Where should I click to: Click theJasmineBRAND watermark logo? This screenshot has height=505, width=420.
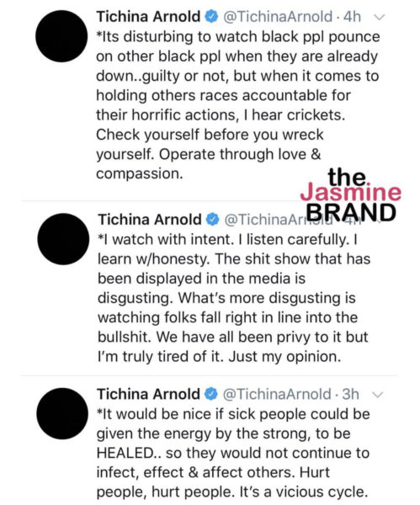click(x=351, y=195)
